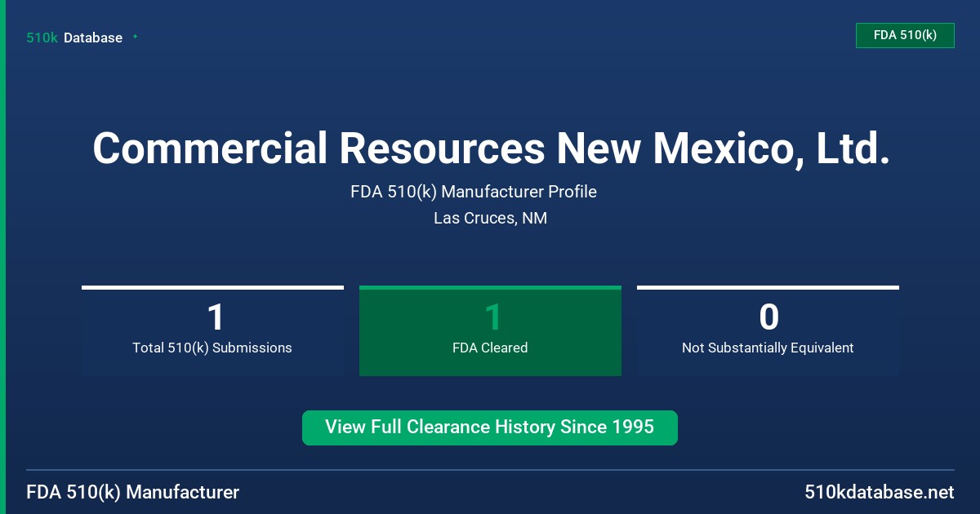The height and width of the screenshot is (514, 980).
Task: Click the Las Cruces, NM location text
Action: [x=490, y=219]
